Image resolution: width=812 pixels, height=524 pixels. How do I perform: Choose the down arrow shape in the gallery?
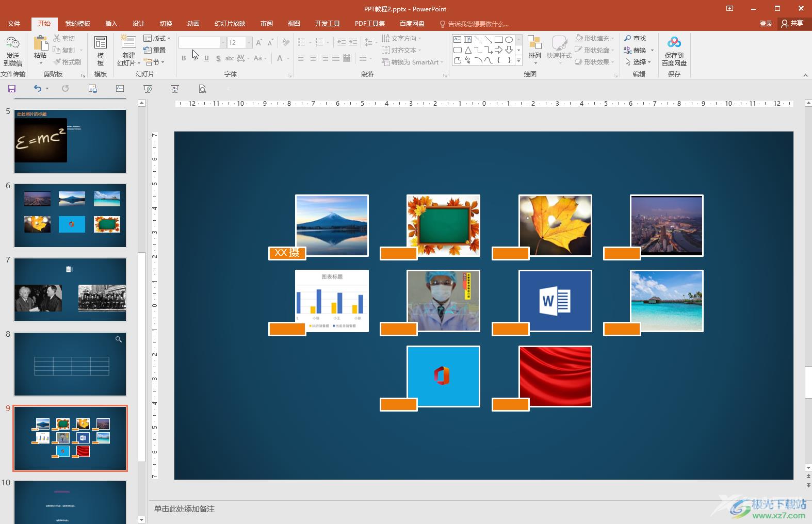509,50
